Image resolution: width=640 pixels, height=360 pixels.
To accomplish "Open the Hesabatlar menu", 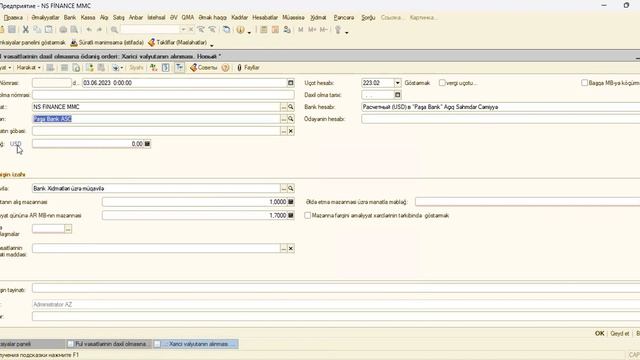I will click(265, 18).
